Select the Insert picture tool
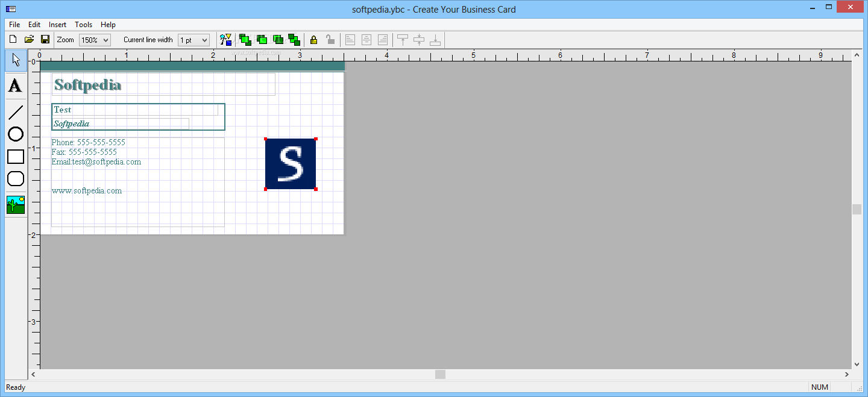The image size is (868, 397). pos(16,205)
